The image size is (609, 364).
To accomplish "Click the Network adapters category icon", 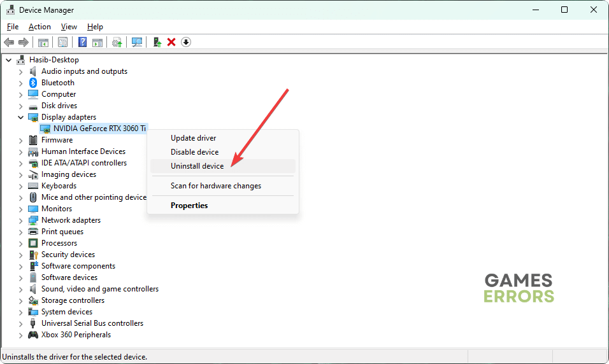I will point(33,220).
